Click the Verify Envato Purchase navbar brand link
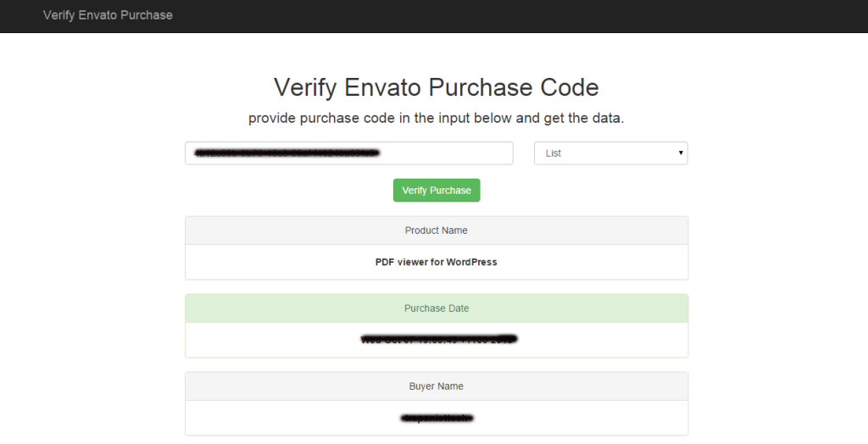This screenshot has width=868, height=444. (x=108, y=15)
